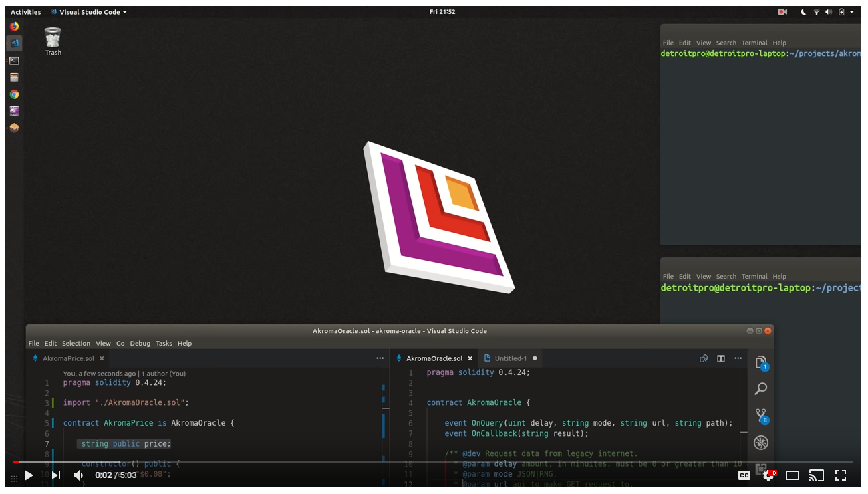Click the open changes icon in right editor toolbar
868x494 pixels.
704,358
